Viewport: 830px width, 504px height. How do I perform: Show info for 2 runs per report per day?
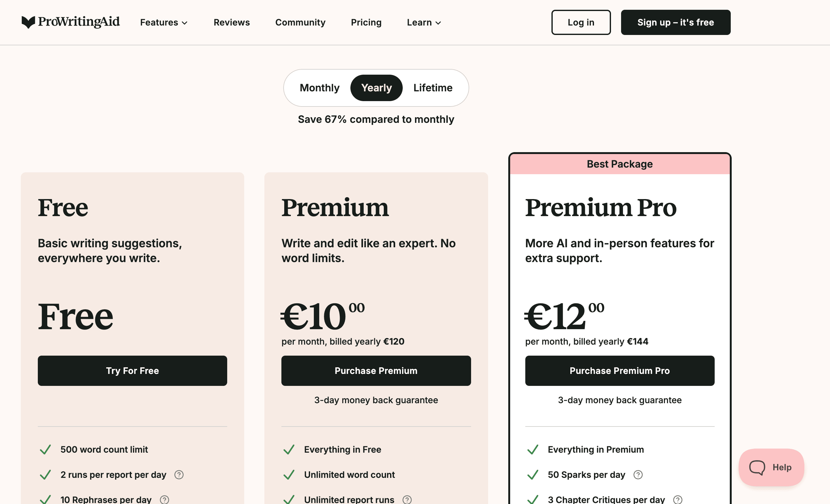[179, 474]
